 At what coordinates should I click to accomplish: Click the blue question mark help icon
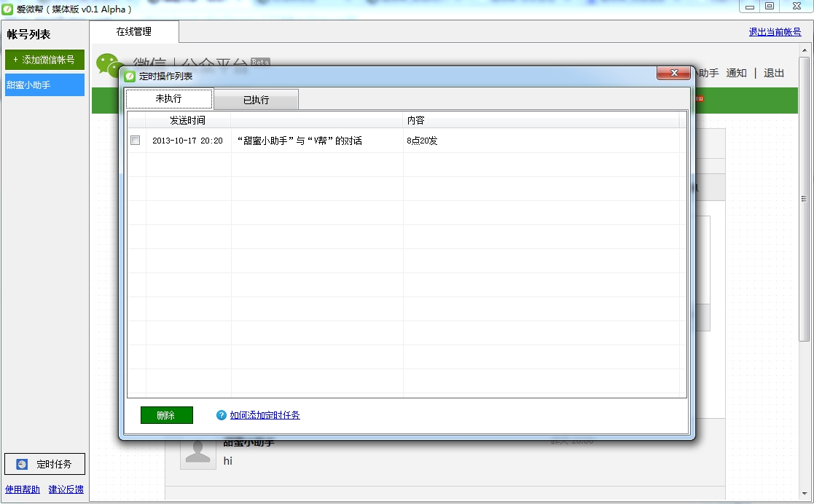pyautogui.click(x=221, y=415)
